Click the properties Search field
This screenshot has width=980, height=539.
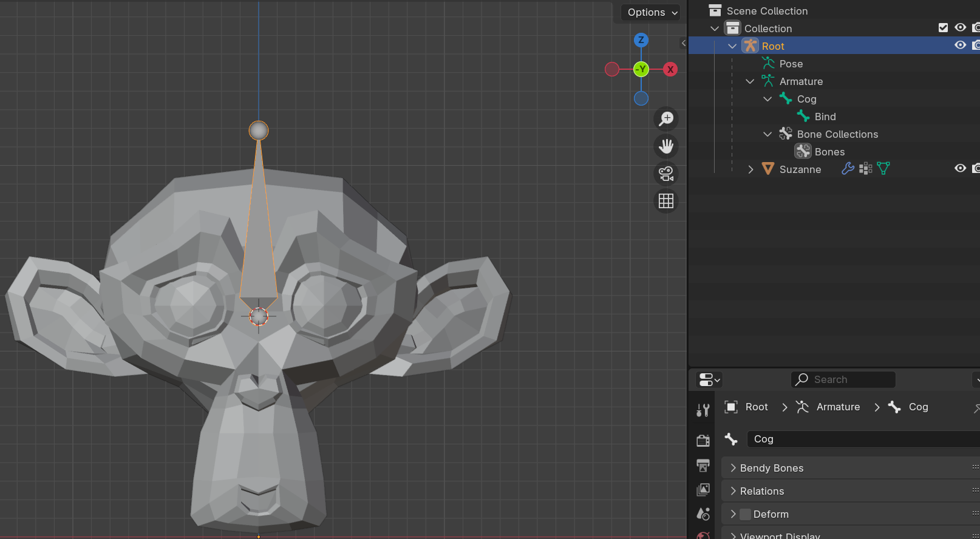click(843, 379)
